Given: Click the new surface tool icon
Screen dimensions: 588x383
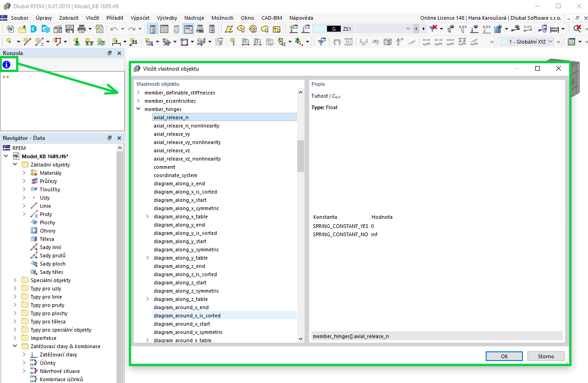Looking at the screenshot, I should coord(149,42).
